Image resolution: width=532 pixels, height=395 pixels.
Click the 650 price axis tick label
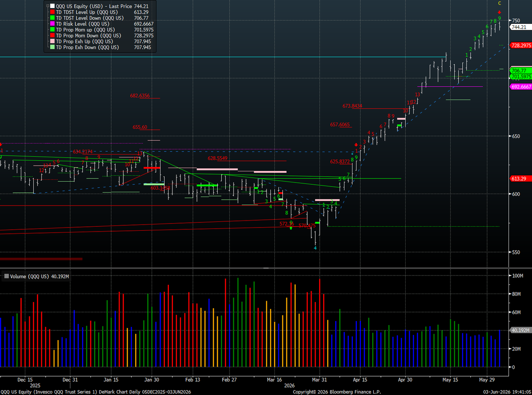[x=516, y=136]
